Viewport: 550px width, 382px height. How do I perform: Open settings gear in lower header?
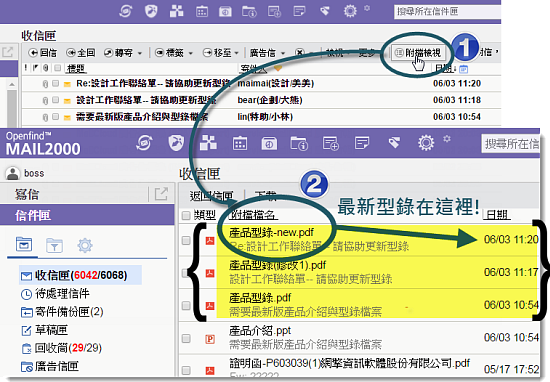[426, 143]
